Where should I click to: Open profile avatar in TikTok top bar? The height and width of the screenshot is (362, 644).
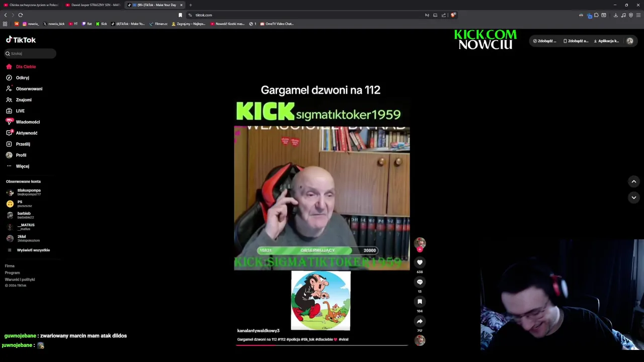[630, 41]
